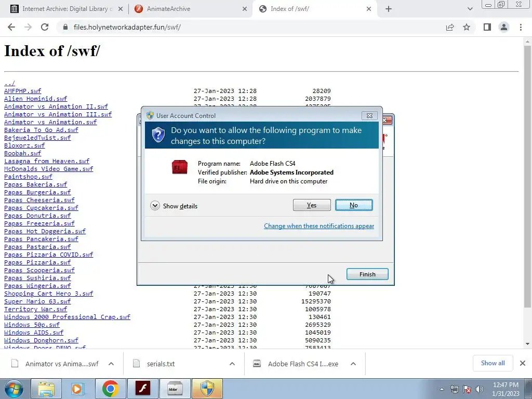Open downloaded serials.txt file
Screen dimensions: 532x399
(154, 364)
